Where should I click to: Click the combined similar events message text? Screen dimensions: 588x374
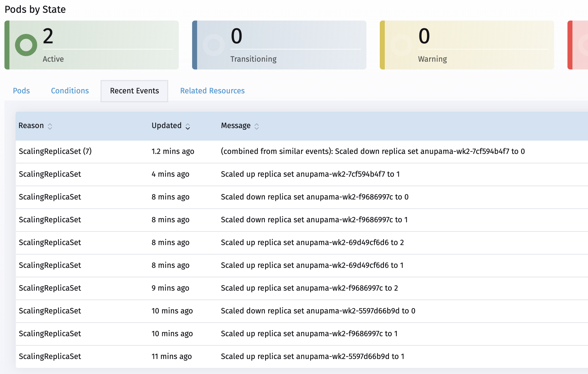372,151
